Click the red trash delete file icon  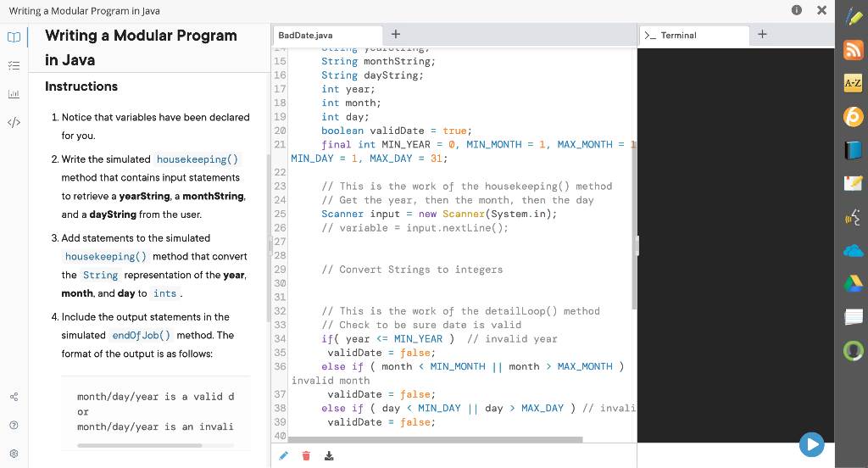(x=306, y=455)
